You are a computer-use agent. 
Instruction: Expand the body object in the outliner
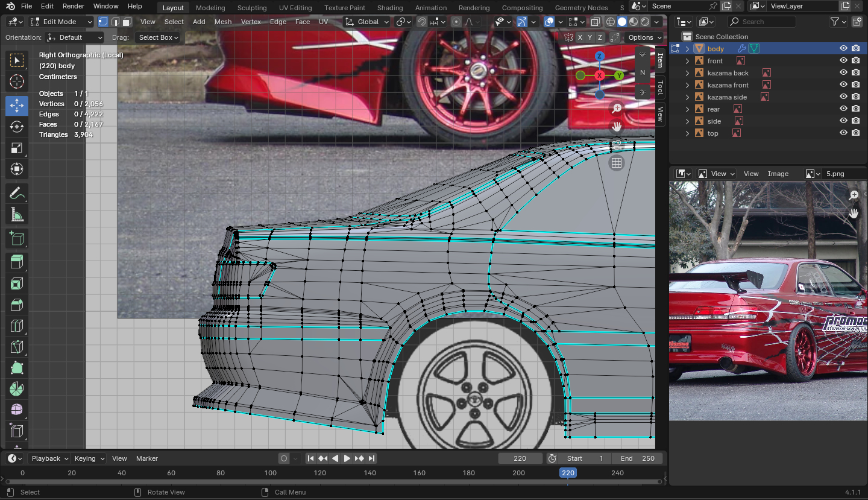688,49
